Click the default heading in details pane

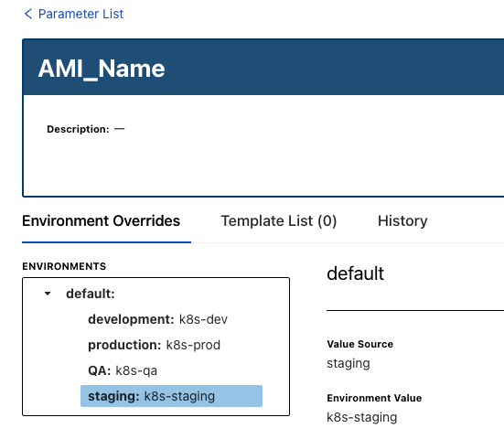point(355,273)
